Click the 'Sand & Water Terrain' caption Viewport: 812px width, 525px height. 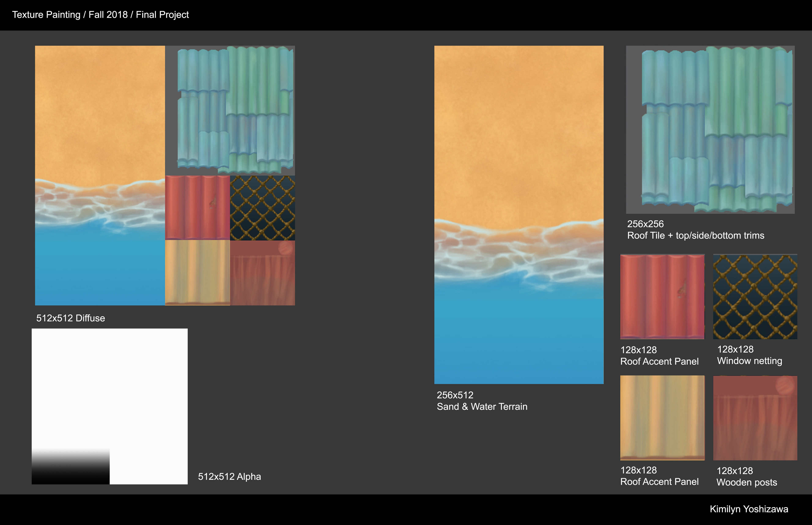pos(482,407)
